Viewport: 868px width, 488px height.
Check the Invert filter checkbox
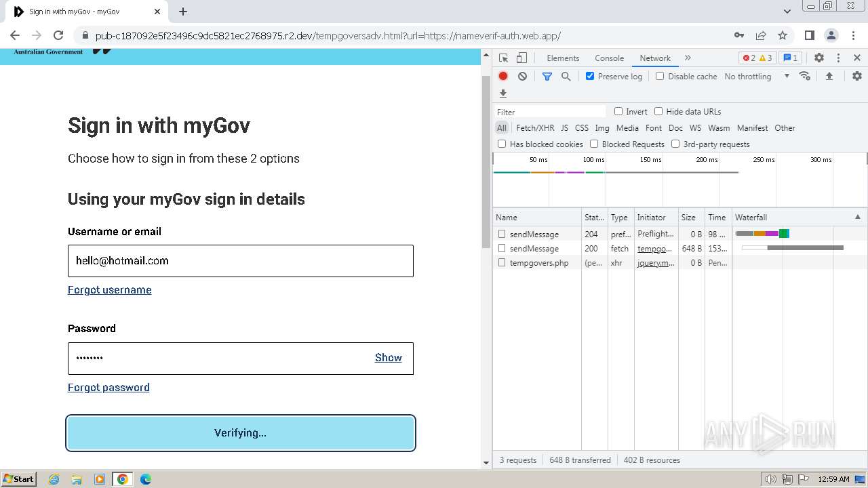coord(618,112)
